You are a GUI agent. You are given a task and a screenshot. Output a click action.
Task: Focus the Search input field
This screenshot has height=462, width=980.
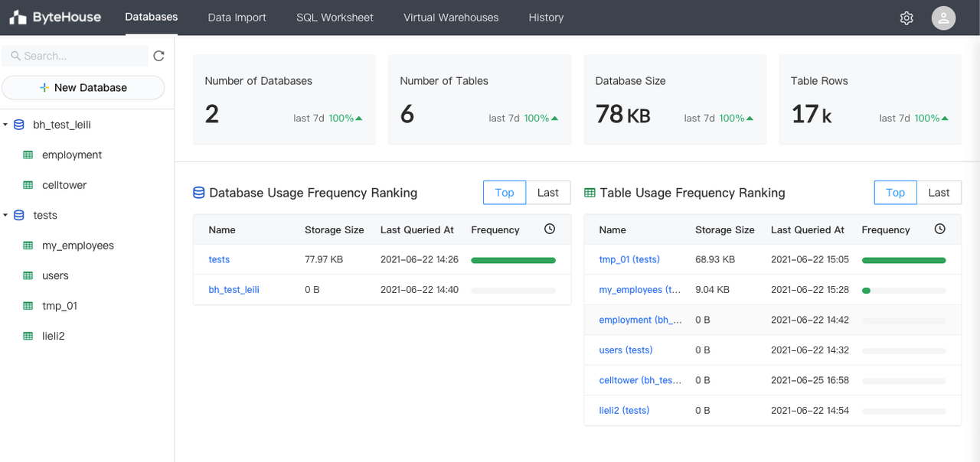(x=75, y=56)
